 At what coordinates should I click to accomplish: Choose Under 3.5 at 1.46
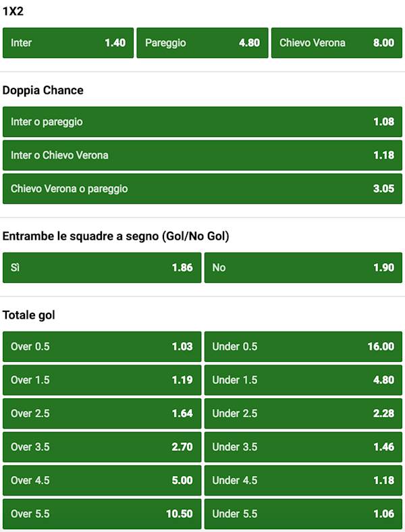point(303,447)
